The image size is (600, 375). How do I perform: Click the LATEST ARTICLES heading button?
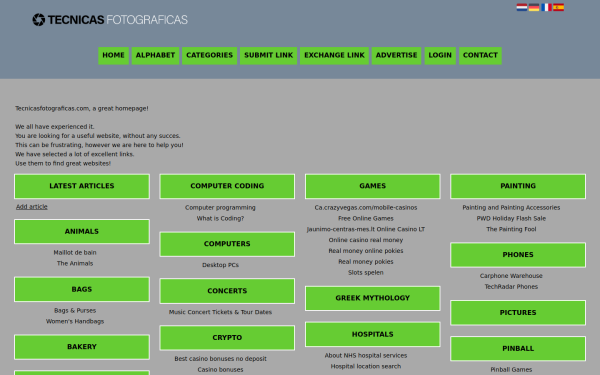coord(82,186)
